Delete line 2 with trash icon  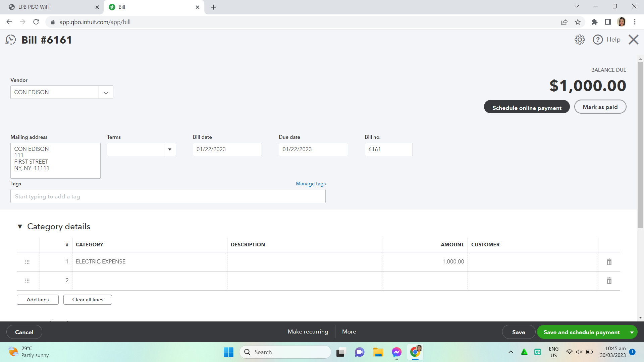point(609,281)
